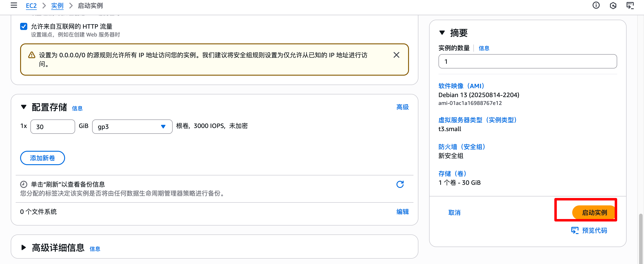Click the warning triangle icon in alert
Screen dimensions: 644x264
coord(32,55)
